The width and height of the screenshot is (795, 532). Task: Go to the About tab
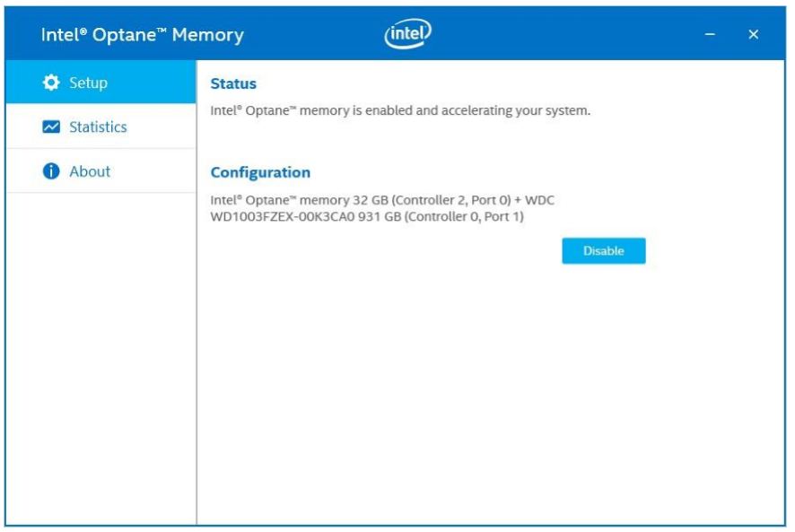(x=90, y=171)
